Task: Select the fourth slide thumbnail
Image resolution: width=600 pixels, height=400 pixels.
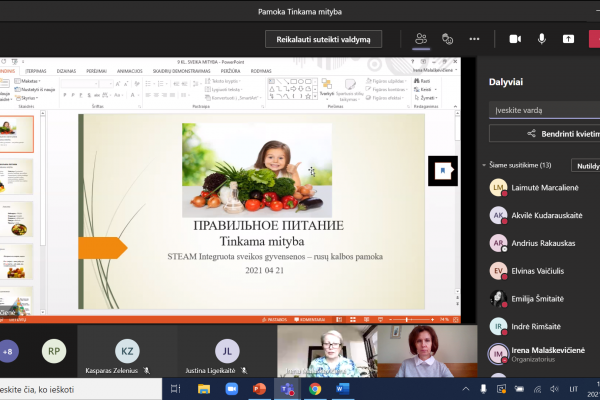Action: pyautogui.click(x=16, y=262)
